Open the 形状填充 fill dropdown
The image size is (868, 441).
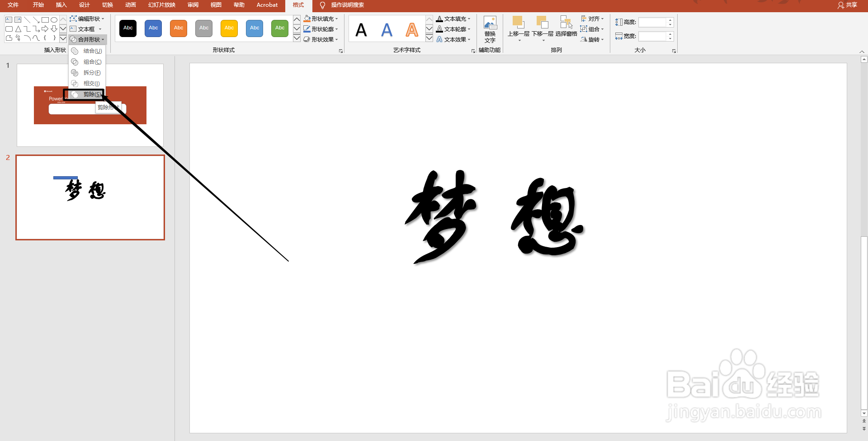pyautogui.click(x=321, y=19)
